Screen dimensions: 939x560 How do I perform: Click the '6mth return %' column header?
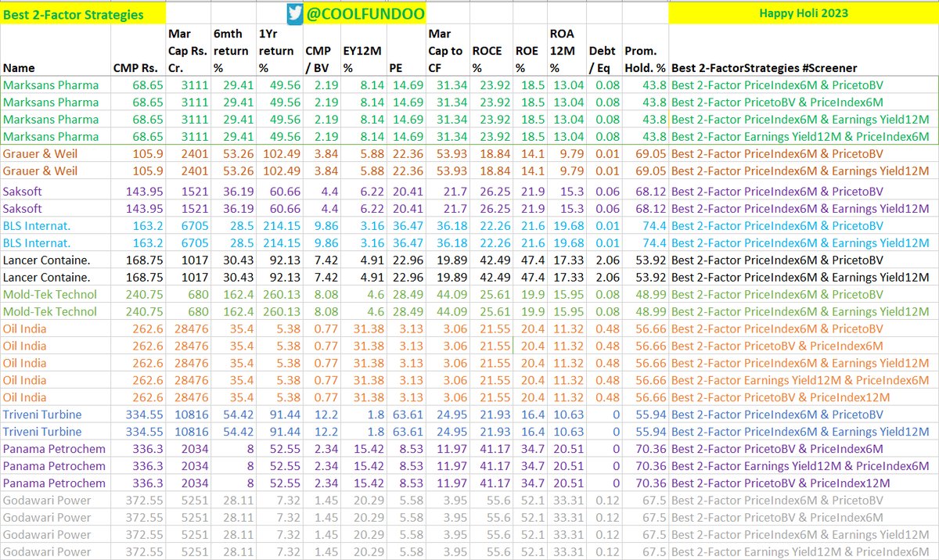click(x=233, y=51)
